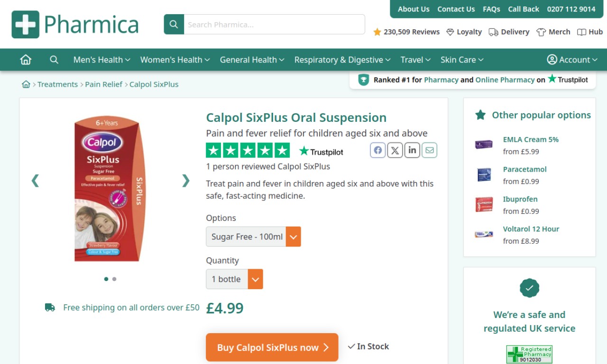Viewport: 607px width, 364px height.
Task: Open the EMLA Cream 5% product thumbnail
Action: 484,145
